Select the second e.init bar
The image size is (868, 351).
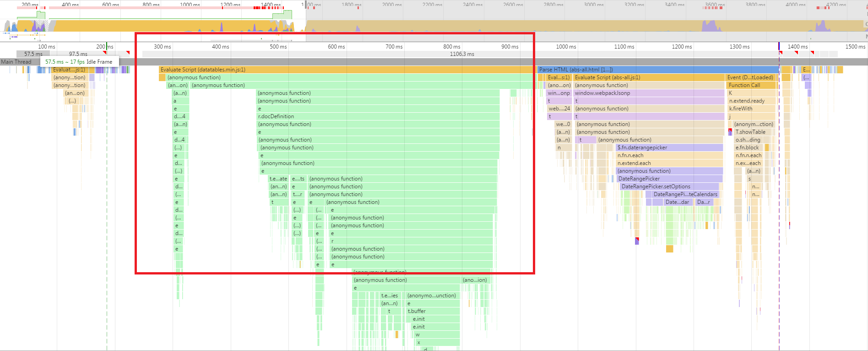[x=435, y=327]
